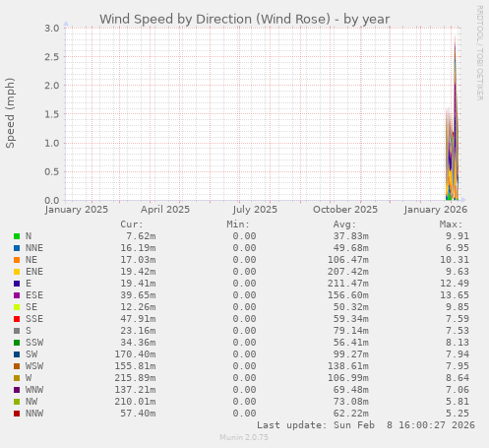489x448 pixels.
Task: Click the WSW brown legend swatch
Action: coord(17,366)
